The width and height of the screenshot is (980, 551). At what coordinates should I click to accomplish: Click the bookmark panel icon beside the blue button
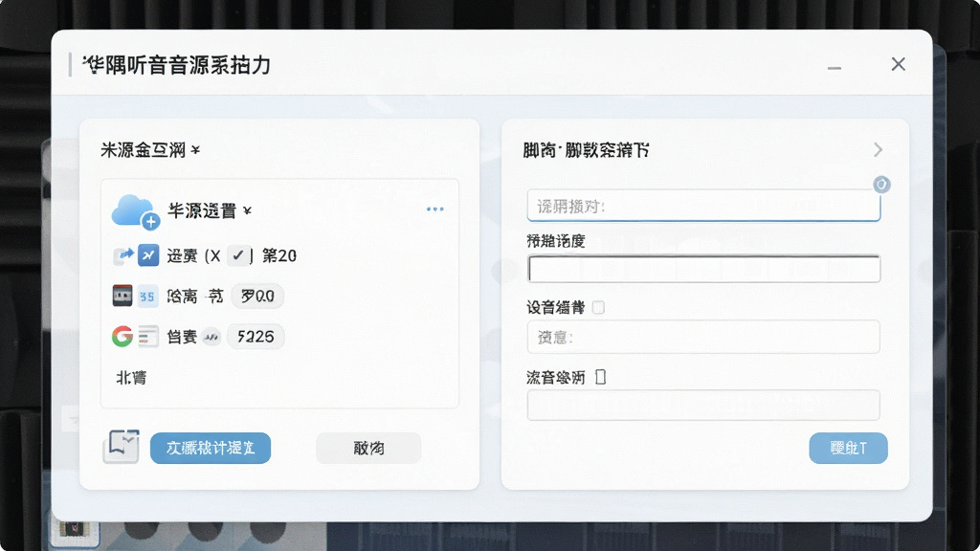coord(122,447)
